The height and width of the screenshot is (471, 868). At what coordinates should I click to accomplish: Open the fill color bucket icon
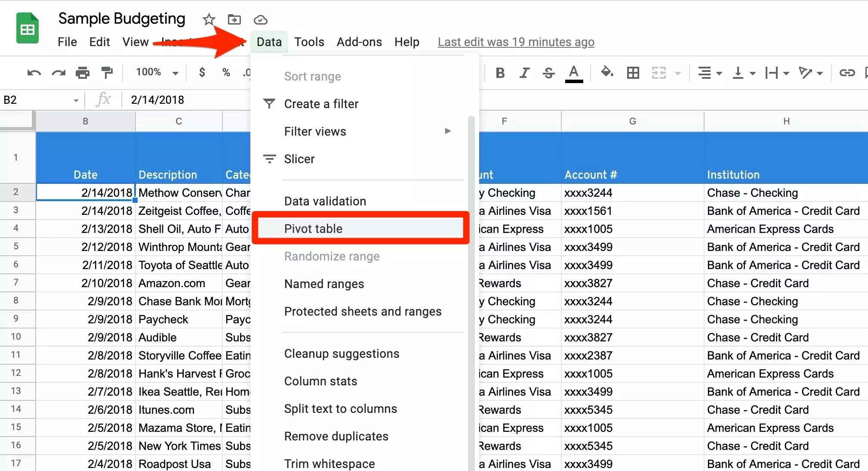[607, 72]
